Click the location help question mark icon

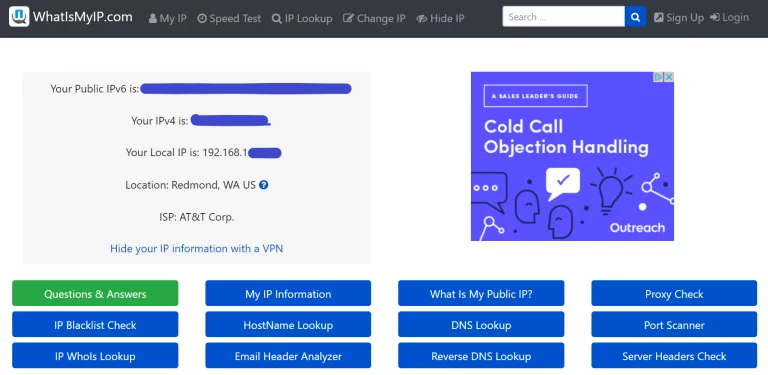pyautogui.click(x=264, y=185)
